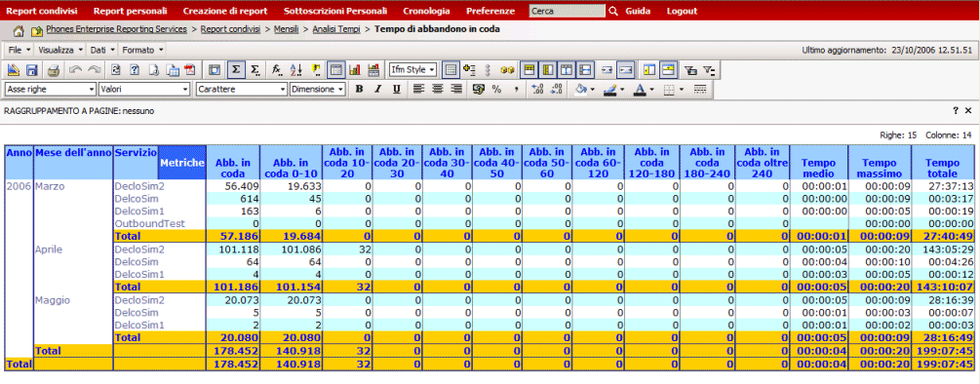This screenshot has width=980, height=384.
Task: Click the Metriche header cell
Action: coord(182,163)
